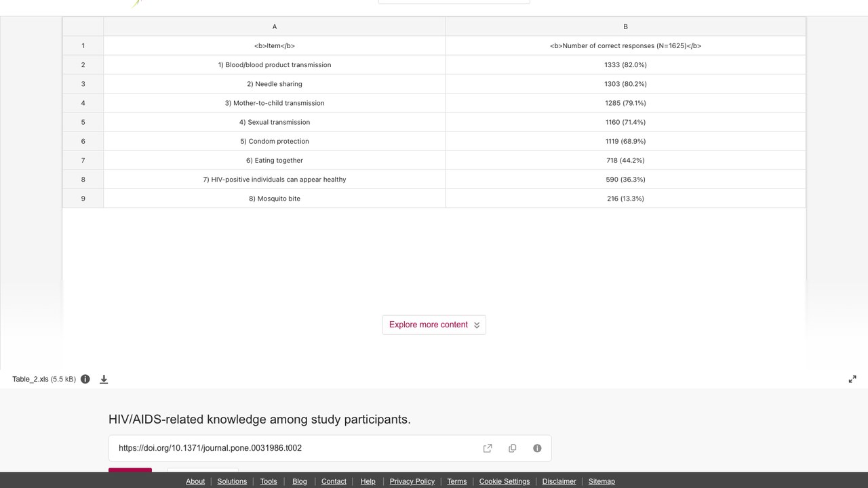Open the Help footer link
Screen dimensions: 868x488
(368, 481)
